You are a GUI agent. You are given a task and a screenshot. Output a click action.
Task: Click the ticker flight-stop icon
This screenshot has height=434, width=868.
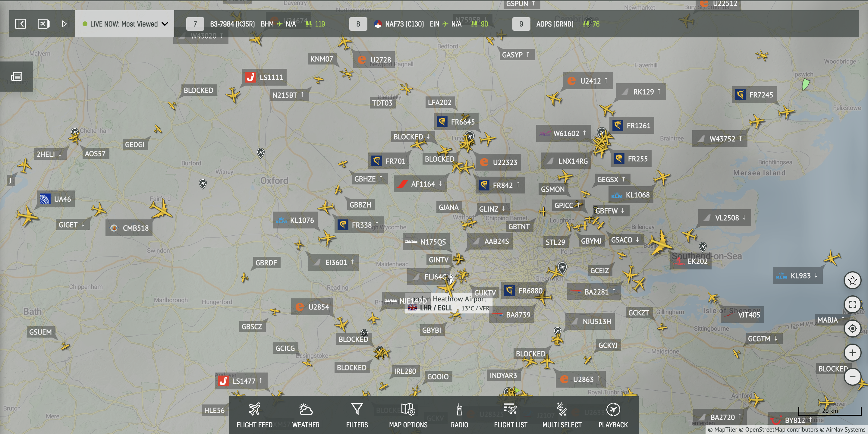click(44, 24)
